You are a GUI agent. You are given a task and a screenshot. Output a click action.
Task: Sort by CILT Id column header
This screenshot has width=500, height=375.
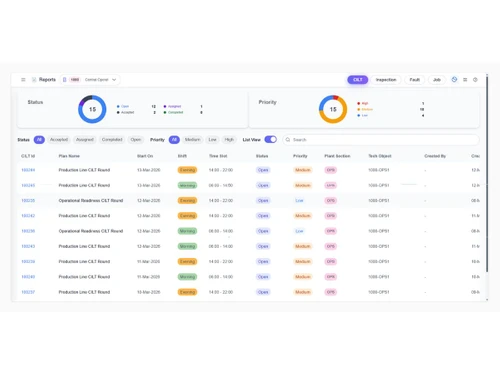28,156
